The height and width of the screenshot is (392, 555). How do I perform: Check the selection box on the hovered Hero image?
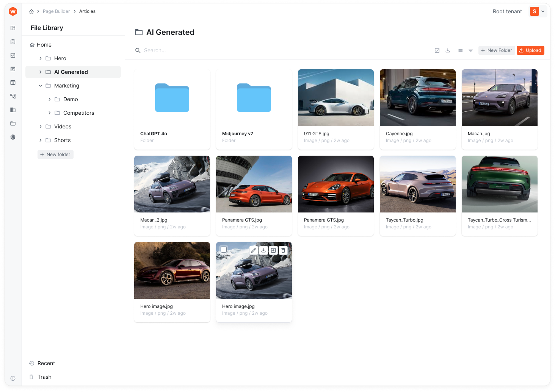point(224,250)
